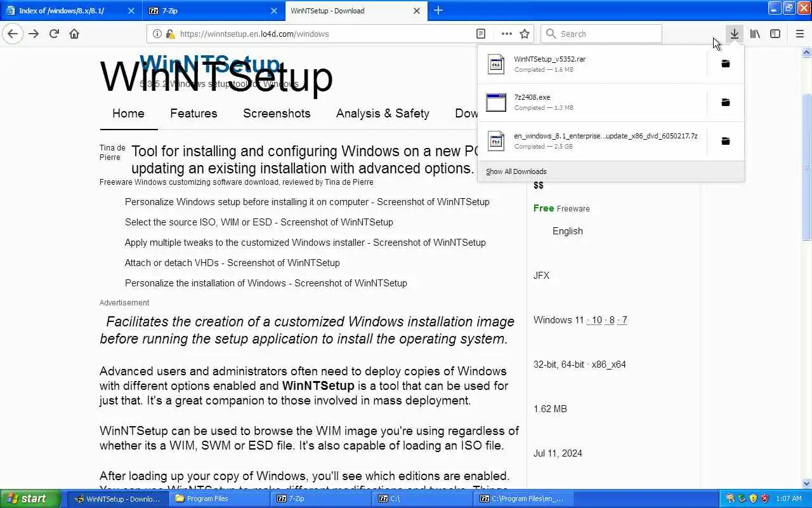
Task: Open containing folder for en_windows_8.1_enterprise download
Action: pos(726,141)
